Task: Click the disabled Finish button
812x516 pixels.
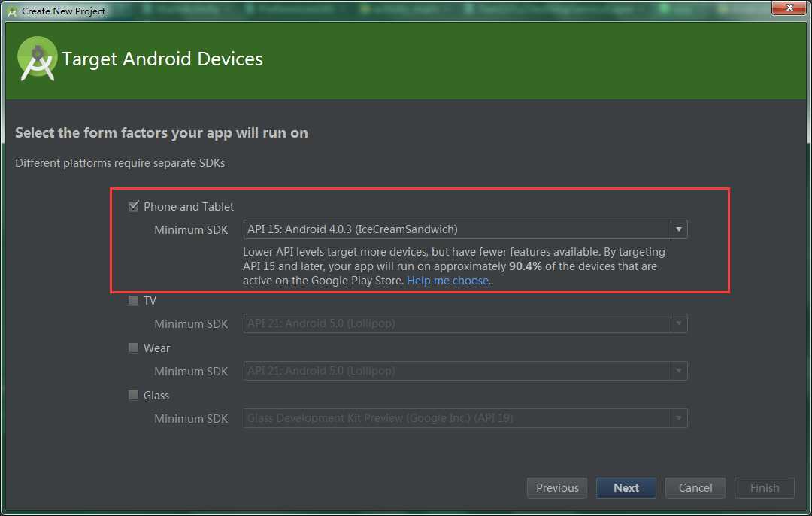Action: point(765,488)
